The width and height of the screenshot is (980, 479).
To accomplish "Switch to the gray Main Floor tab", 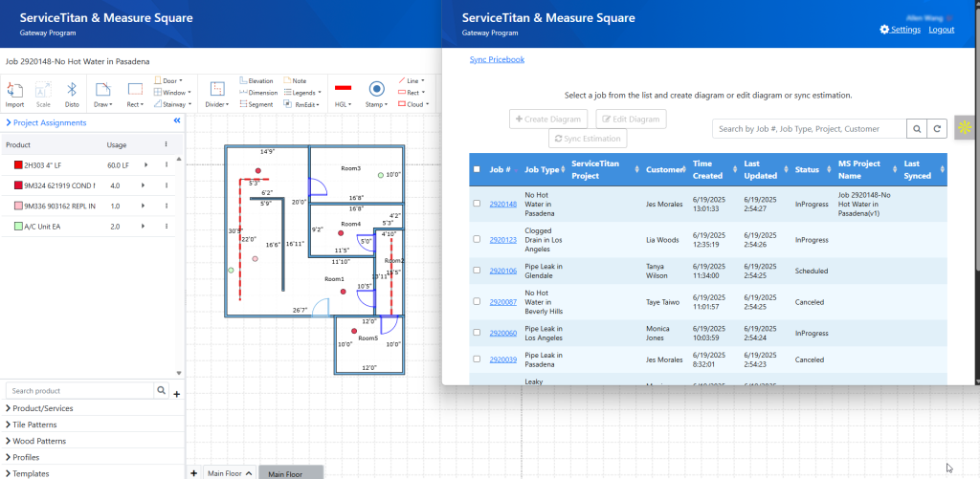I will (291, 474).
